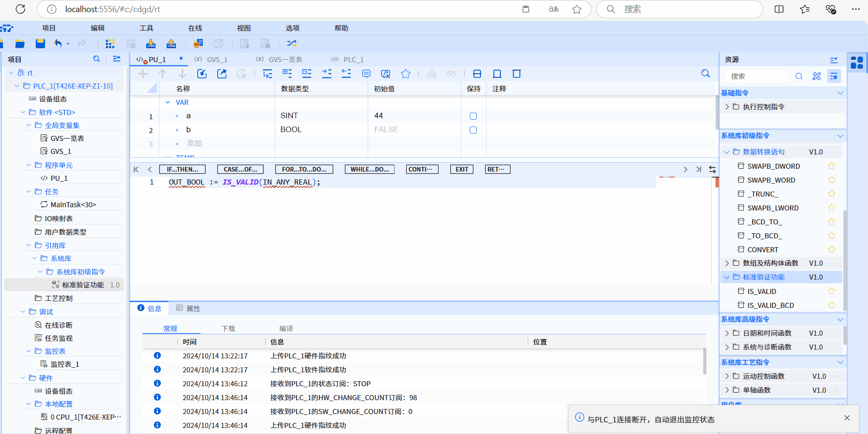Click the search icon in variable toolbar
This screenshot has width=868, height=434.
point(706,74)
